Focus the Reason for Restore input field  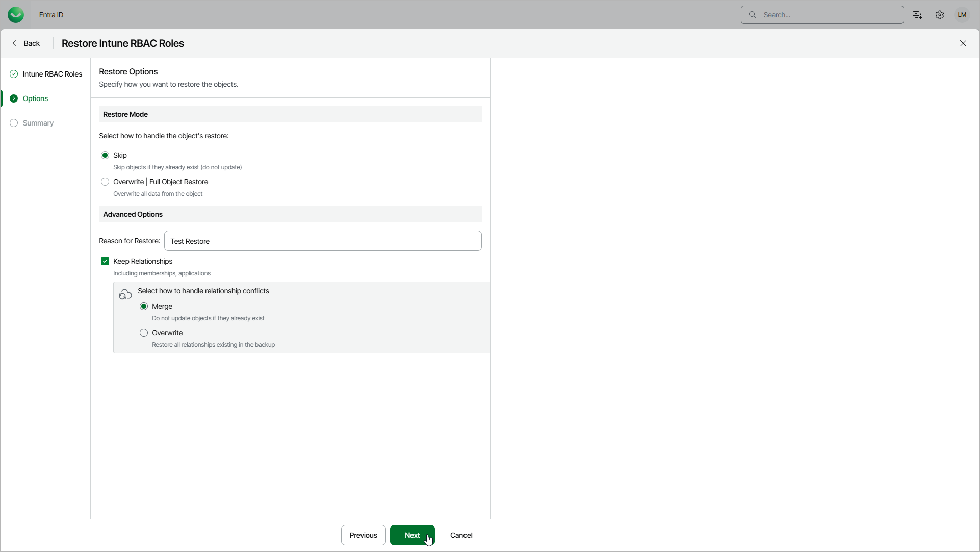[323, 241]
